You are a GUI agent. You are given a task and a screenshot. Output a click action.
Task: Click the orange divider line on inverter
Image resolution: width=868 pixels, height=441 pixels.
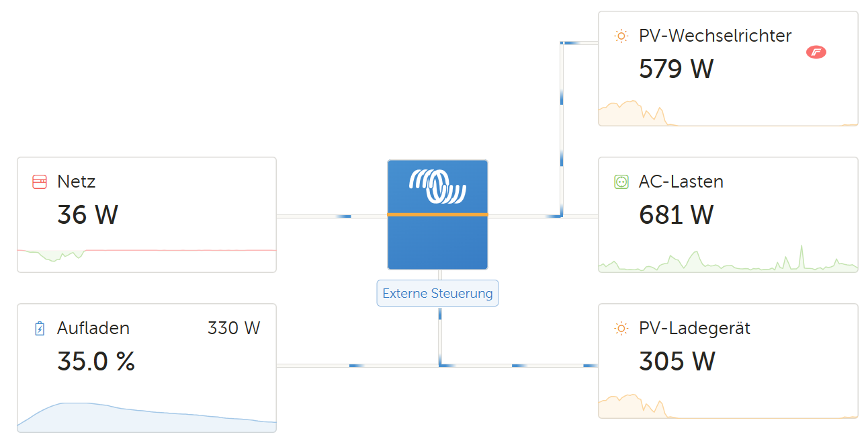pyautogui.click(x=437, y=214)
